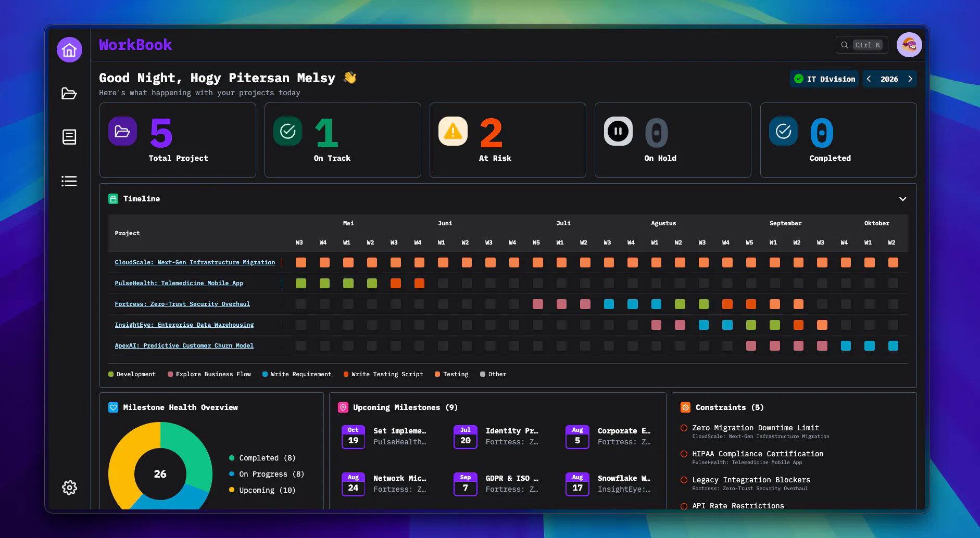Open the Home icon in sidebar
The height and width of the screenshot is (538, 980).
[69, 50]
